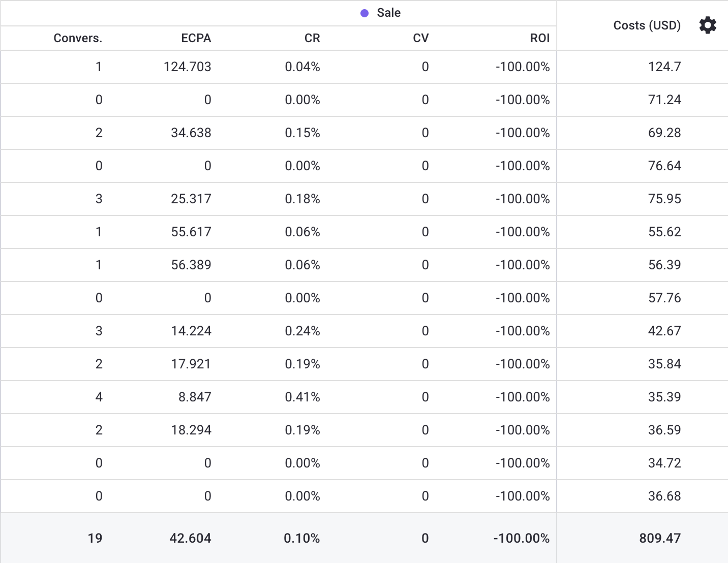Select the cost cell showing 57.76
The image size is (728, 563).
click(664, 298)
